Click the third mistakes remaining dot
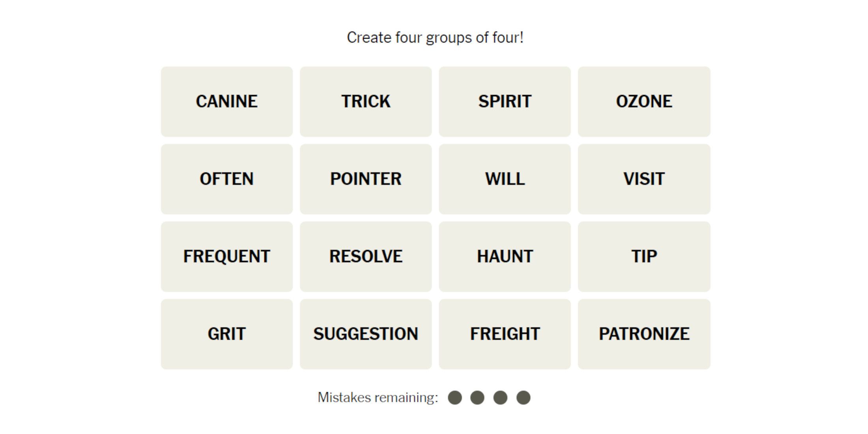The image size is (868, 434). tap(500, 397)
